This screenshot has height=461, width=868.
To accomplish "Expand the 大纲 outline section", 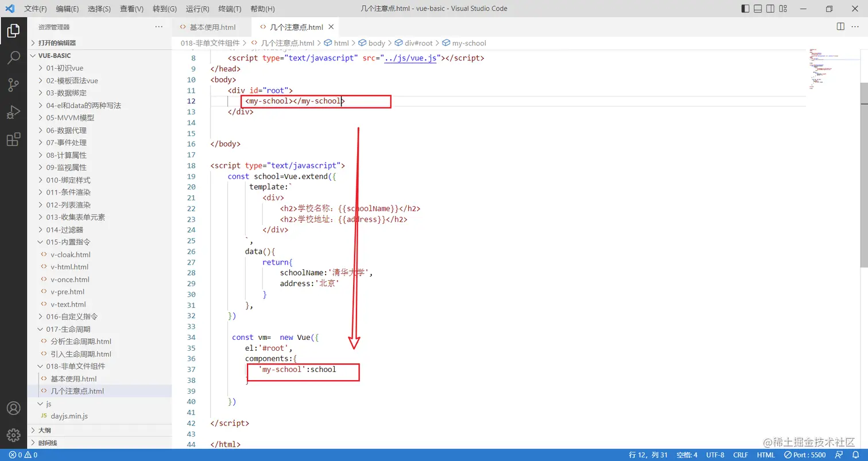I will click(100, 430).
